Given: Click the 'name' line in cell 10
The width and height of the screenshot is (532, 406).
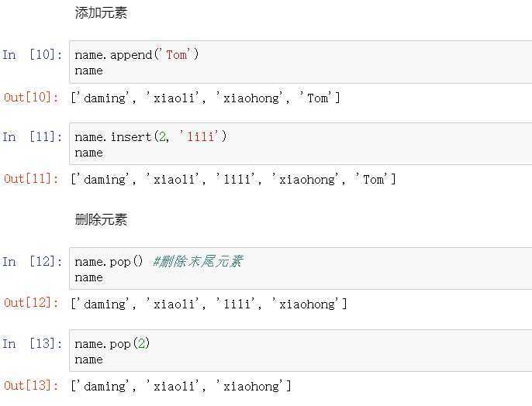Looking at the screenshot, I should pyautogui.click(x=88, y=71).
